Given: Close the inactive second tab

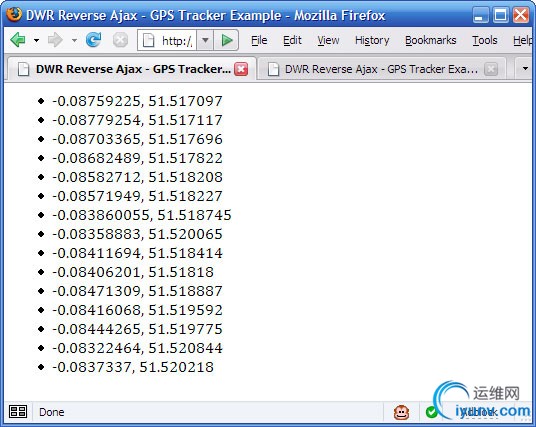Looking at the screenshot, I should pyautogui.click(x=491, y=69).
